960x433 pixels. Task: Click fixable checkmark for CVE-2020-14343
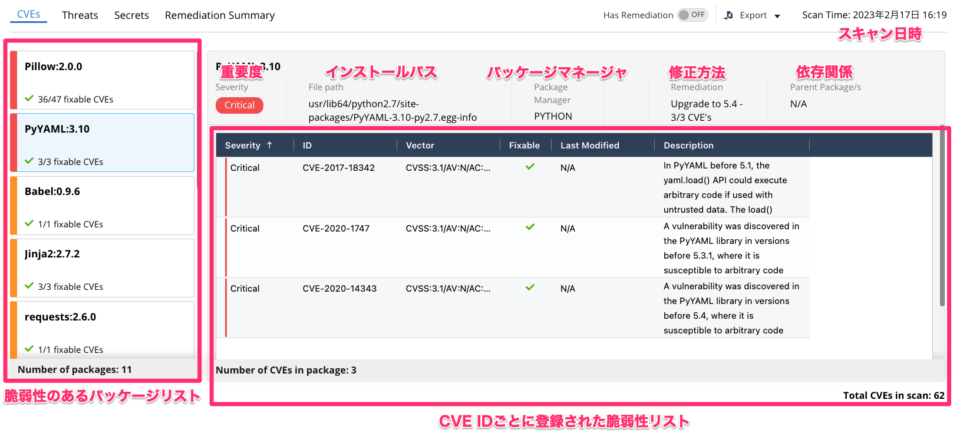[530, 287]
